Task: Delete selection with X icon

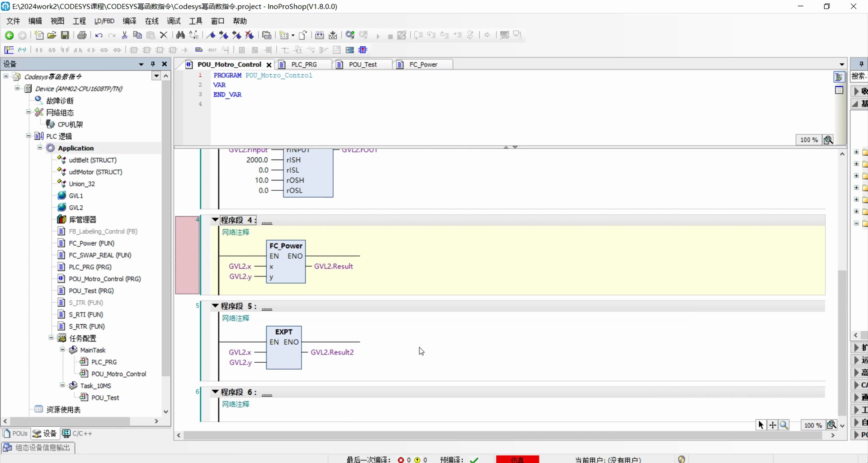Action: pyautogui.click(x=163, y=35)
